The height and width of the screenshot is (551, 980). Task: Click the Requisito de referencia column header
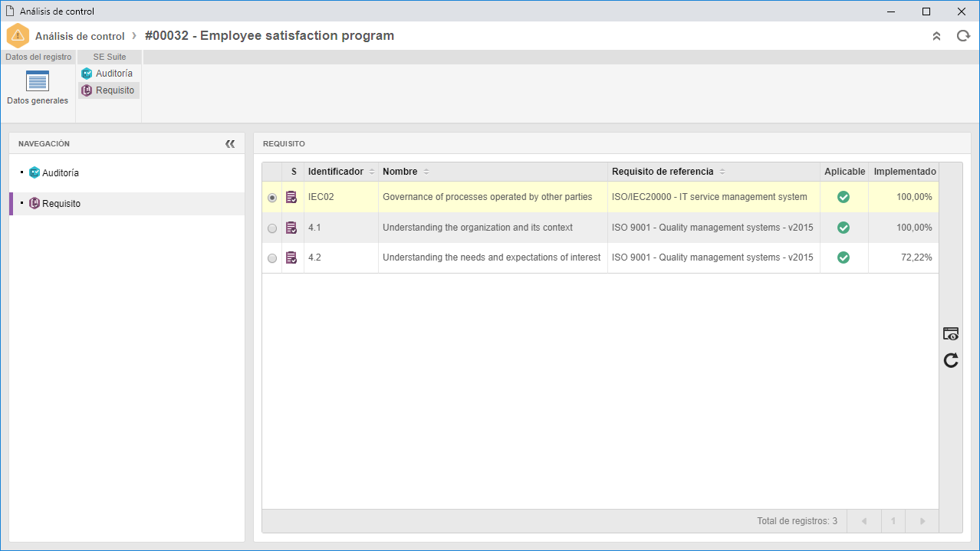663,172
